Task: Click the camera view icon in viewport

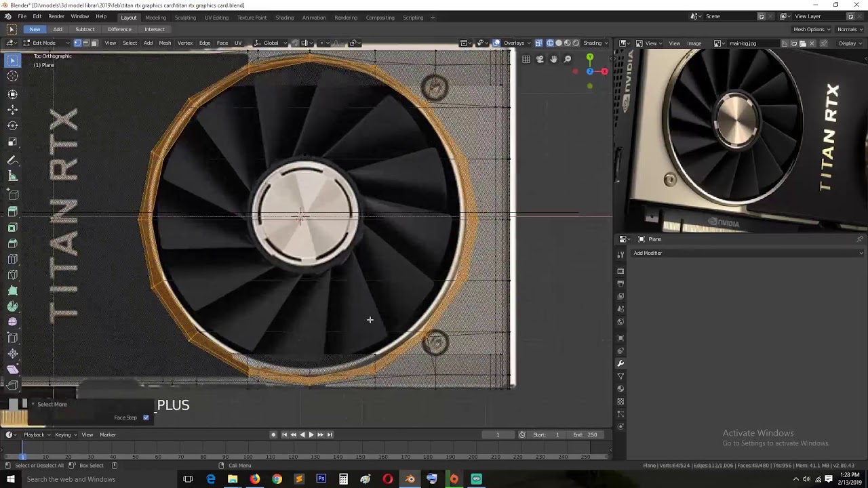Action: (x=540, y=60)
